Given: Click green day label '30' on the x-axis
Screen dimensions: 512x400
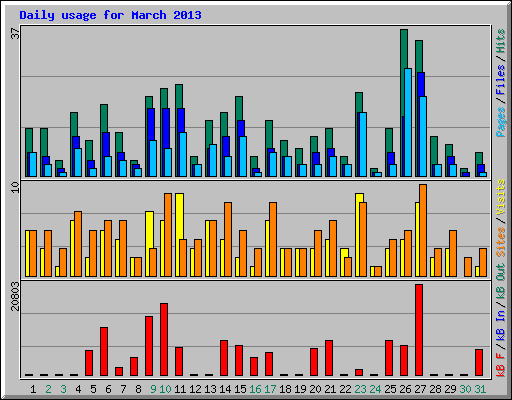Looking at the screenshot, I should (465, 389).
